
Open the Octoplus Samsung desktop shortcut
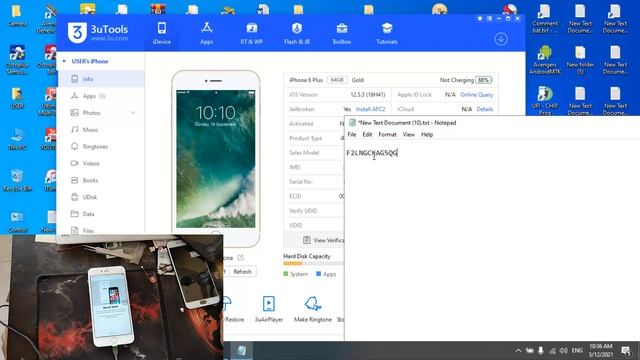pos(17,60)
